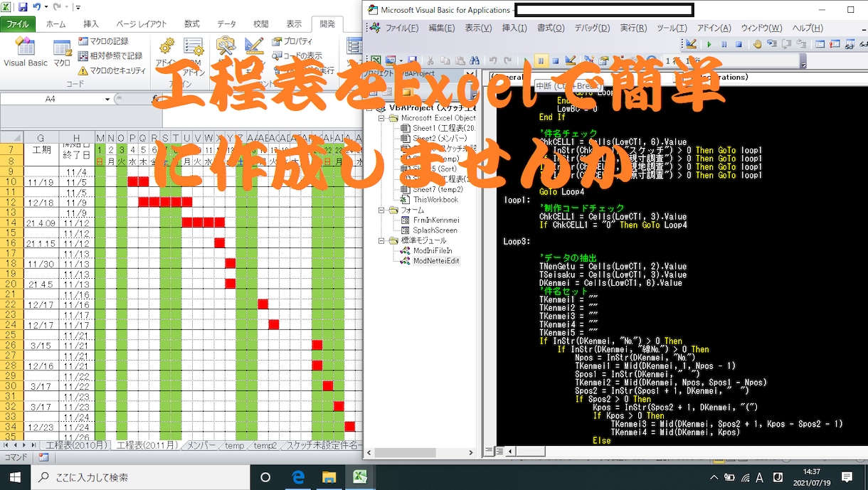
Task: Click the Excel icon in Windows taskbar
Action: [361, 477]
